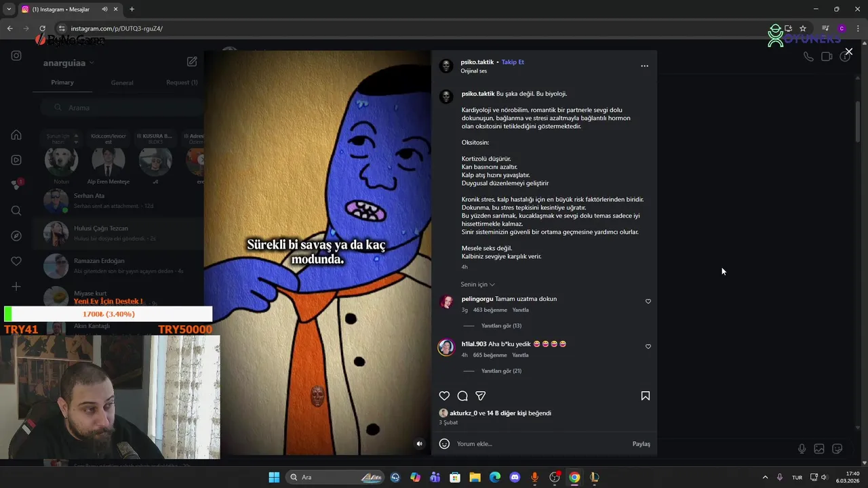Open psiko.taktik profile from post header

click(477, 62)
